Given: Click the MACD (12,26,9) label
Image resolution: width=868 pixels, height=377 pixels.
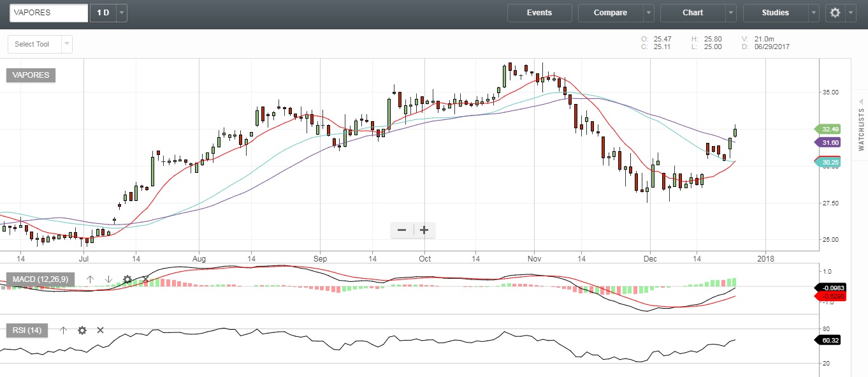Looking at the screenshot, I should 41,279.
